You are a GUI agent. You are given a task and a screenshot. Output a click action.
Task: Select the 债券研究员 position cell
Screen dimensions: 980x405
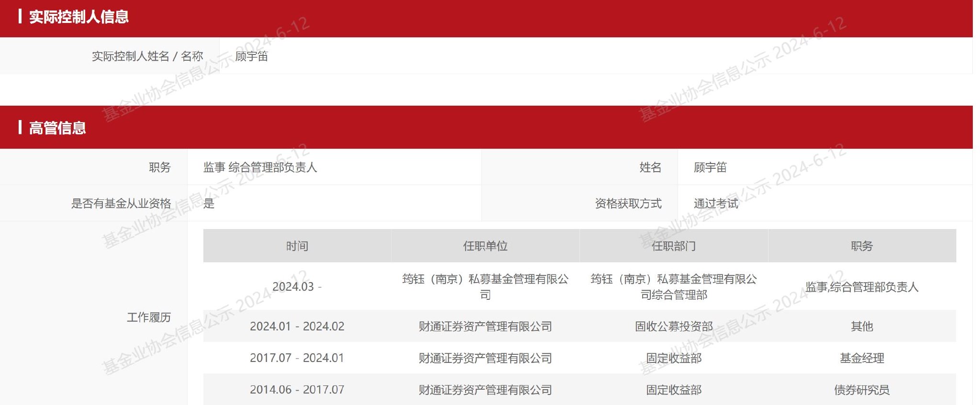[x=862, y=390]
